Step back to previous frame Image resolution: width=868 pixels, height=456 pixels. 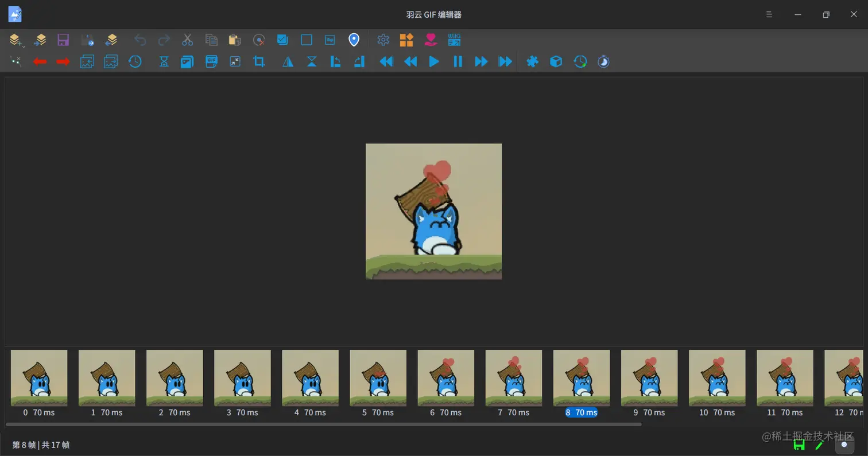410,61
